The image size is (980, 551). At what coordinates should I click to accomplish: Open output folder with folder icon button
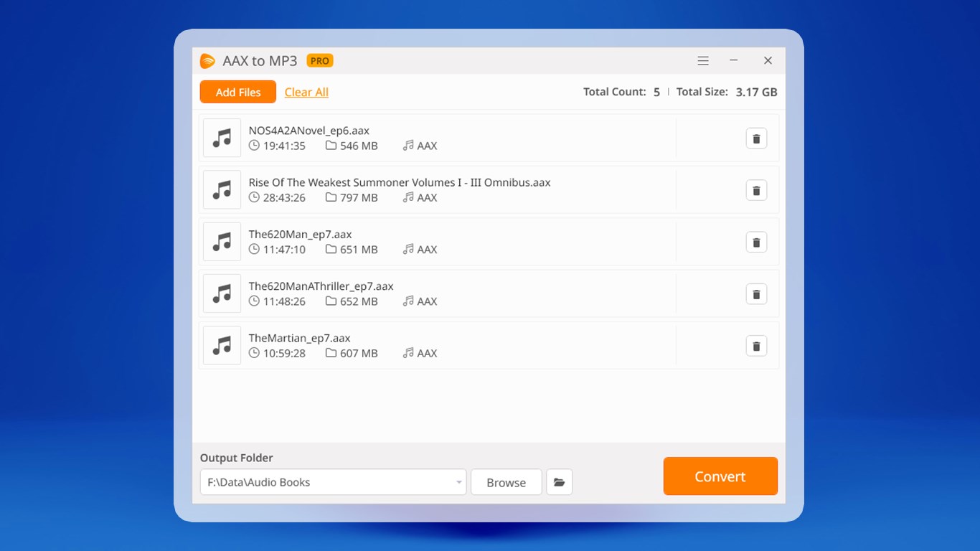[x=559, y=482]
